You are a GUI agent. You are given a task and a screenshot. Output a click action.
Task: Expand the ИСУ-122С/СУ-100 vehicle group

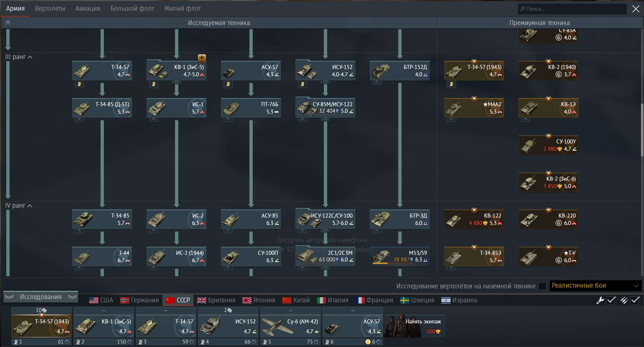(325, 230)
